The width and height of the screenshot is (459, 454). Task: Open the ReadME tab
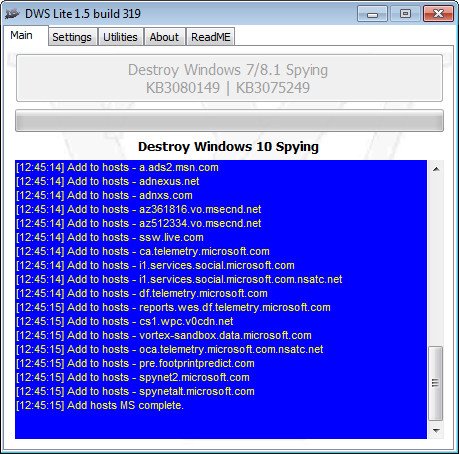211,37
